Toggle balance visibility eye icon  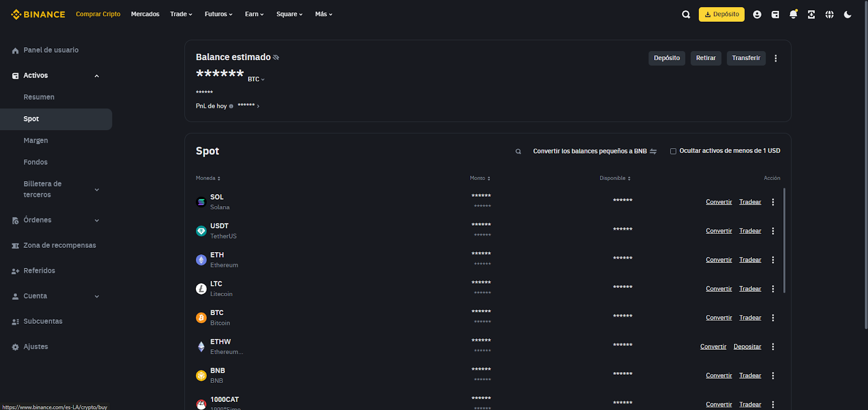[276, 57]
